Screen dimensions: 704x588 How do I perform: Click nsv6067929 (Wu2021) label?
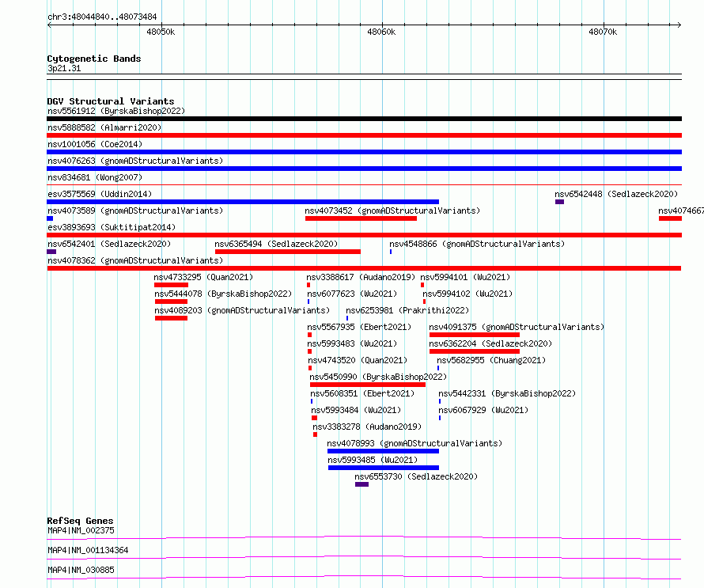(483, 410)
